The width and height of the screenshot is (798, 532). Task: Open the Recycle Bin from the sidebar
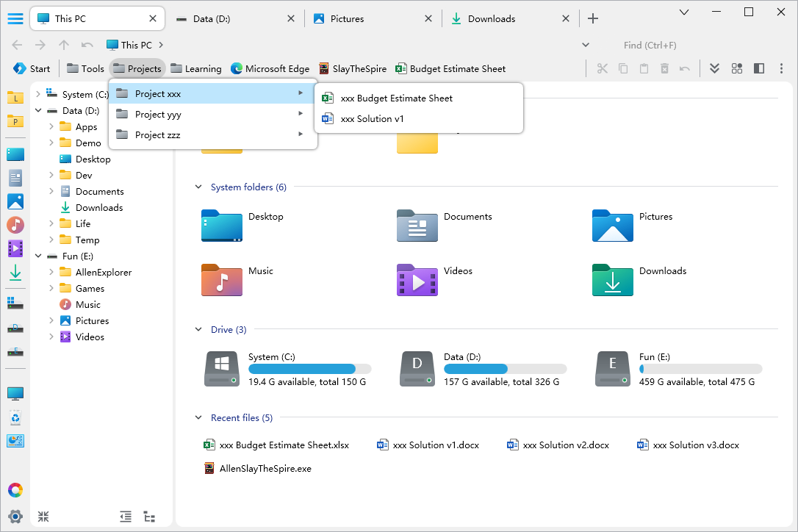[x=15, y=418]
